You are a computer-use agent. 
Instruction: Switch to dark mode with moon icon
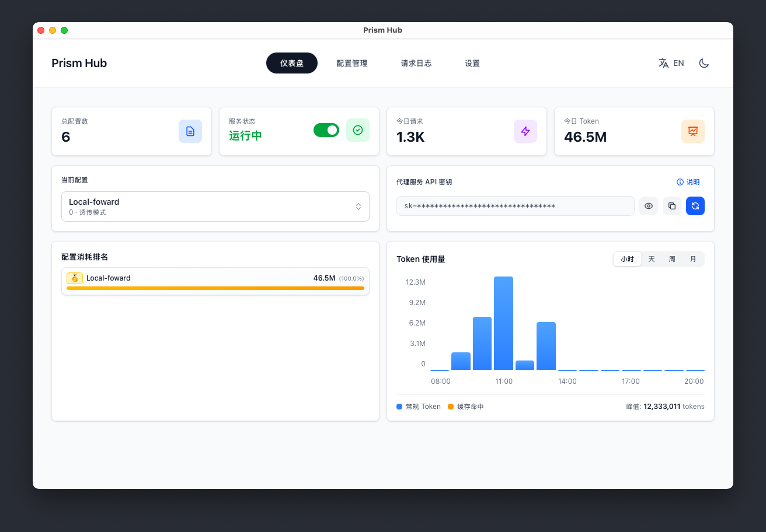pos(704,63)
